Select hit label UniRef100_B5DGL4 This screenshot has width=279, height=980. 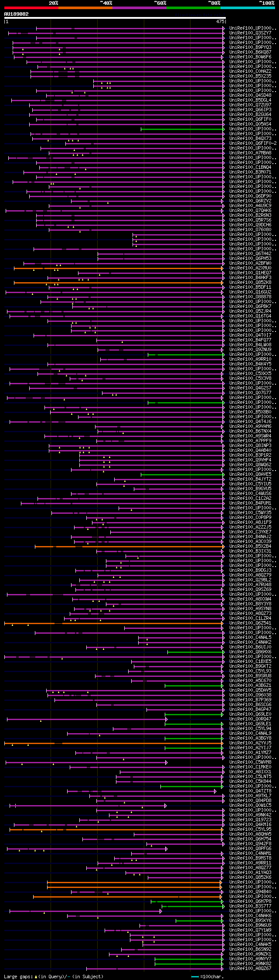tap(250, 100)
